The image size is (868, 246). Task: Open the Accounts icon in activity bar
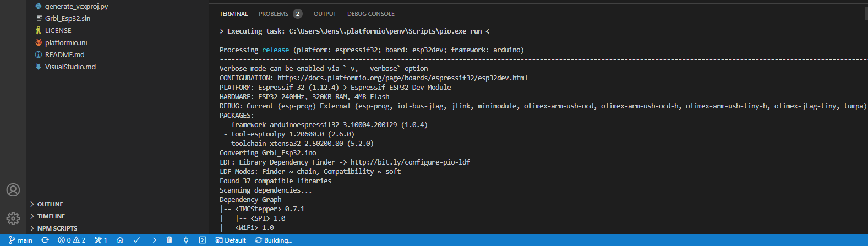pyautogui.click(x=13, y=190)
